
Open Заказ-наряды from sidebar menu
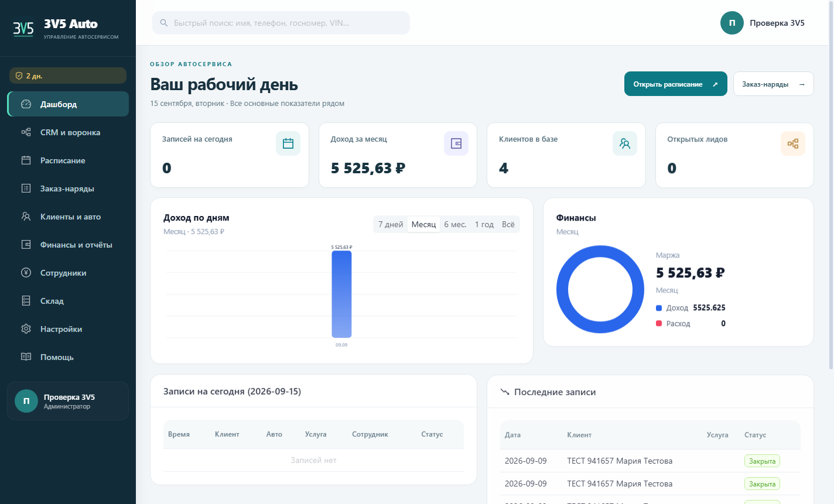click(68, 188)
